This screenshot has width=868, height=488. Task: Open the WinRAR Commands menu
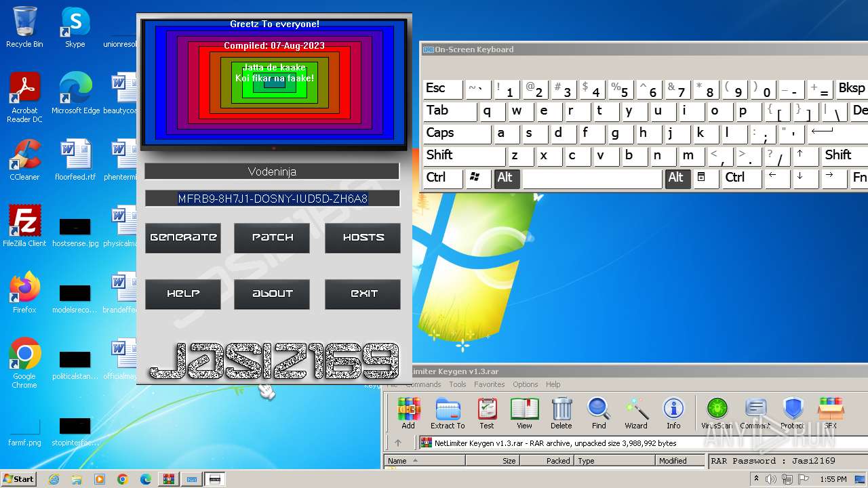(423, 384)
